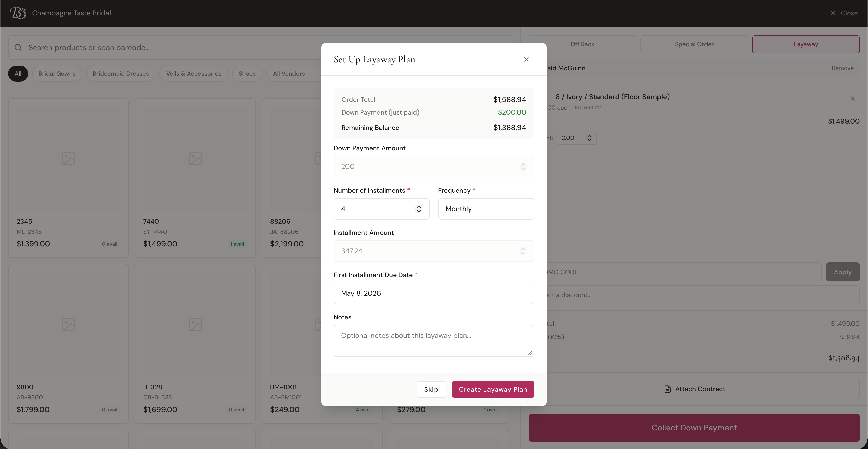This screenshot has width=868, height=449.
Task: Select the Layaway order type
Action: (x=806, y=44)
